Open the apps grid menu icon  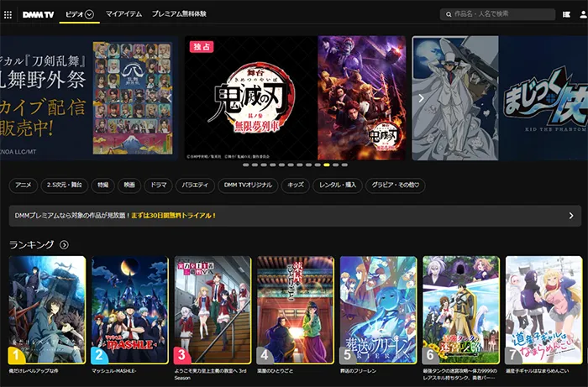pyautogui.click(x=8, y=14)
